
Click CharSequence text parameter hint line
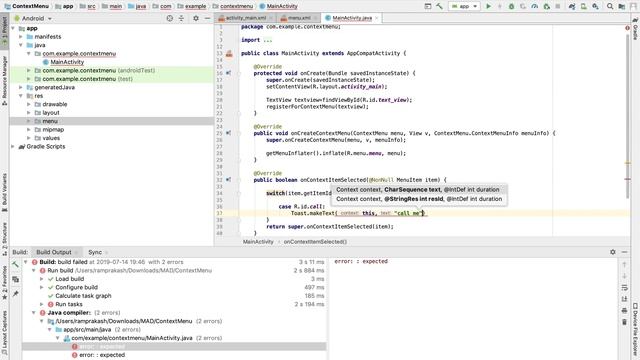point(418,189)
